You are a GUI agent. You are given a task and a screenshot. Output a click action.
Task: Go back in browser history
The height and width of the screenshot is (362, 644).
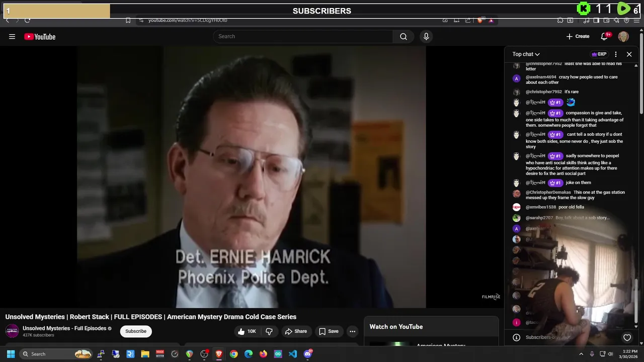pyautogui.click(x=7, y=20)
